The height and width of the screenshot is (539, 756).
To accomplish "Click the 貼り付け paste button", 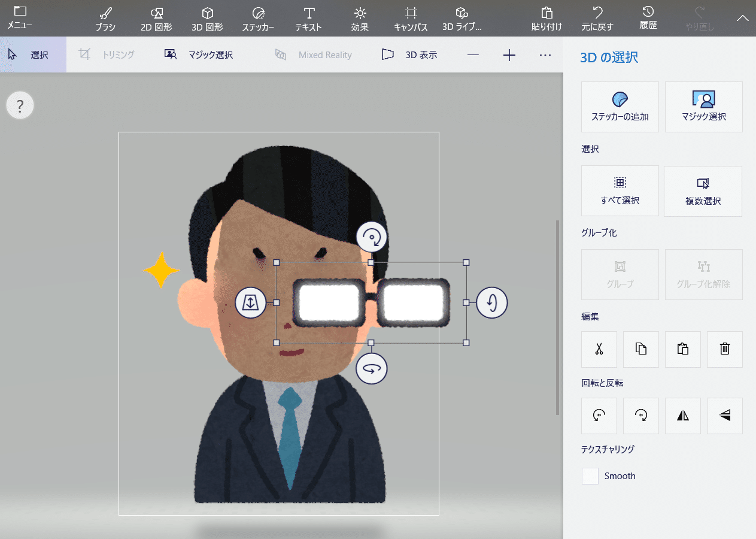I will 546,19.
